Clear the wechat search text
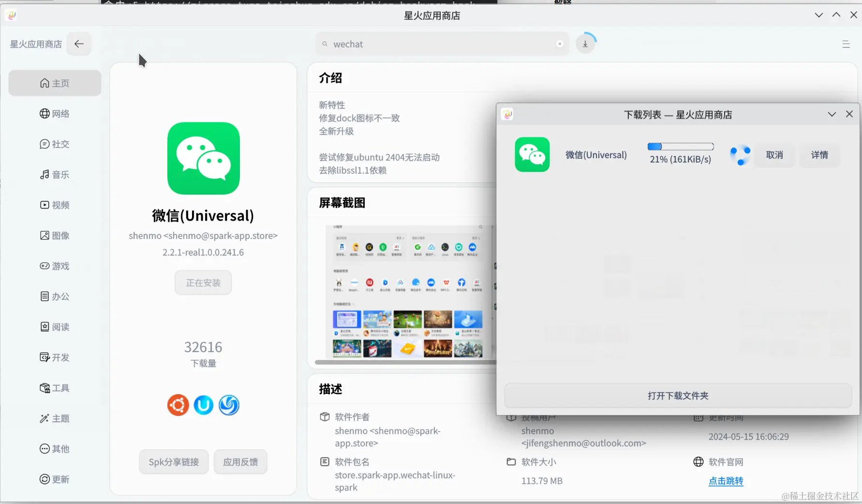Viewport: 862px width, 504px height. pyautogui.click(x=560, y=44)
